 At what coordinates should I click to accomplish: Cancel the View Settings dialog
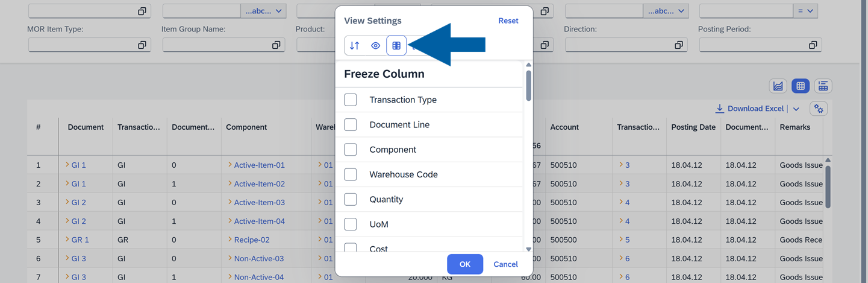[x=505, y=264]
